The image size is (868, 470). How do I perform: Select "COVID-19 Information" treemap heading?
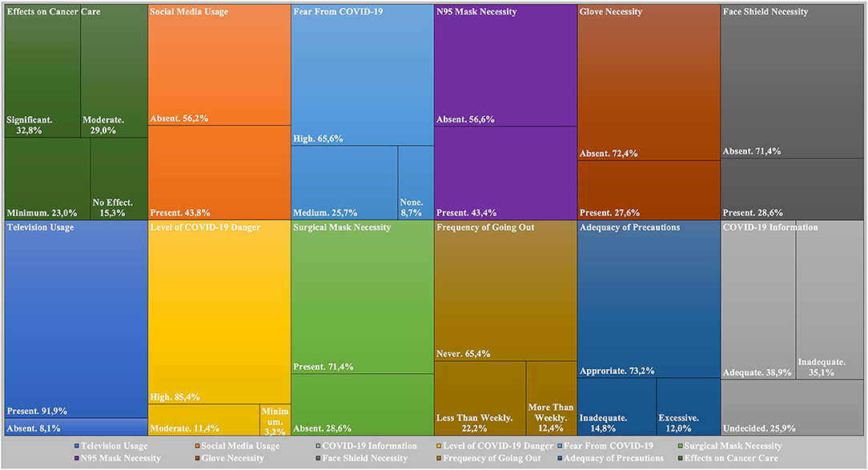pos(770,227)
